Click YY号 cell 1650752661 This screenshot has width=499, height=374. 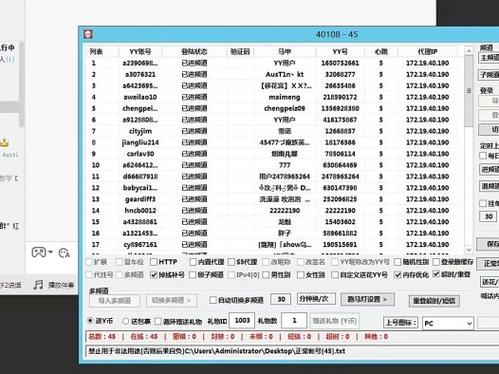coord(340,63)
